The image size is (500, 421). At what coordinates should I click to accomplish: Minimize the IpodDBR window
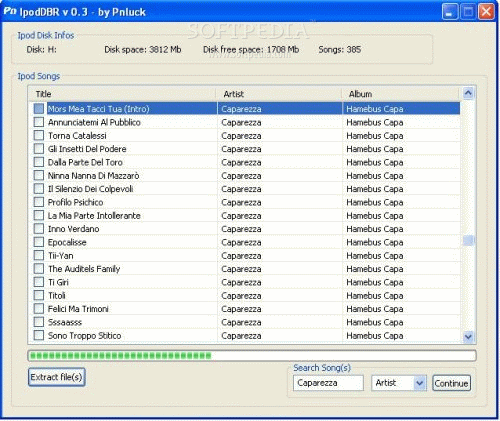450,12
